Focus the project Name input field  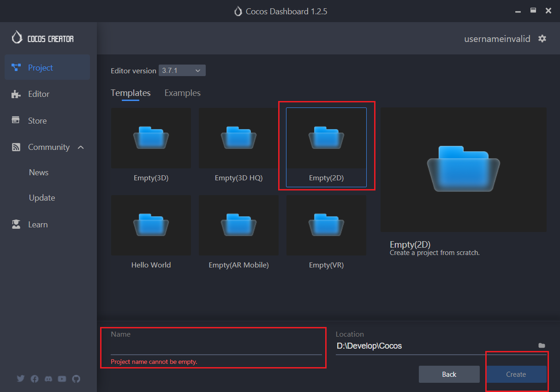[216, 347]
